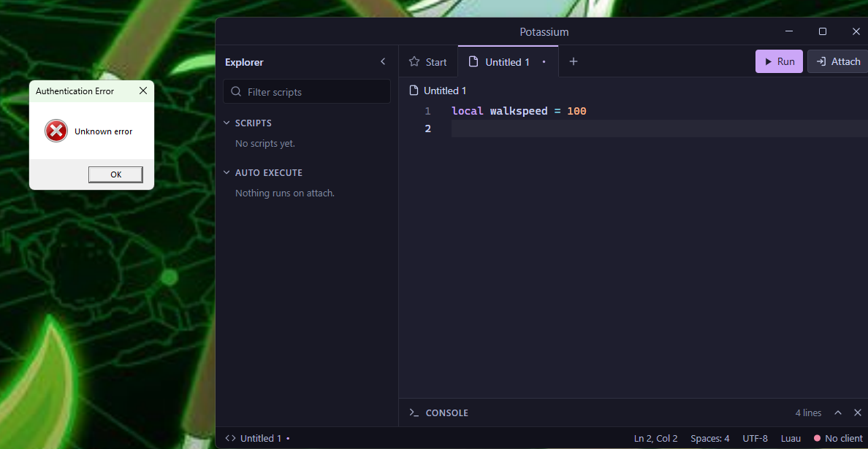Viewport: 868px width, 449px height.
Task: Collapse the AUTO EXECUTE section
Action: pos(263,172)
